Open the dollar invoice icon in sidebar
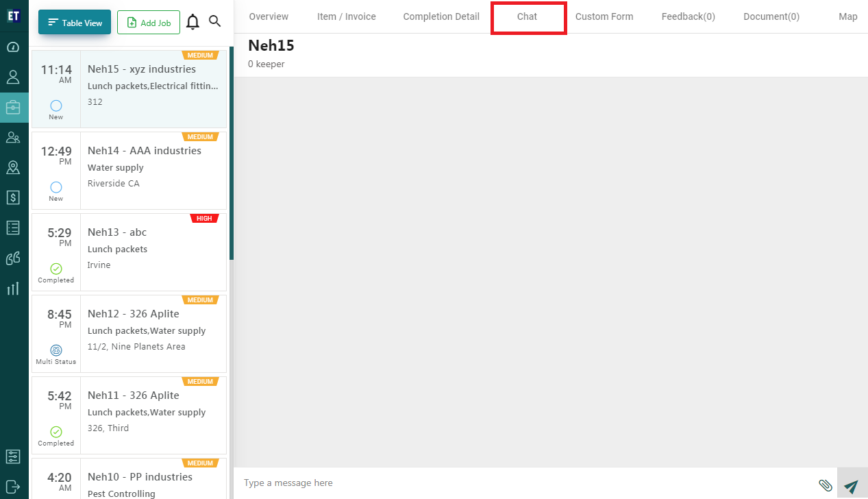 (x=13, y=197)
